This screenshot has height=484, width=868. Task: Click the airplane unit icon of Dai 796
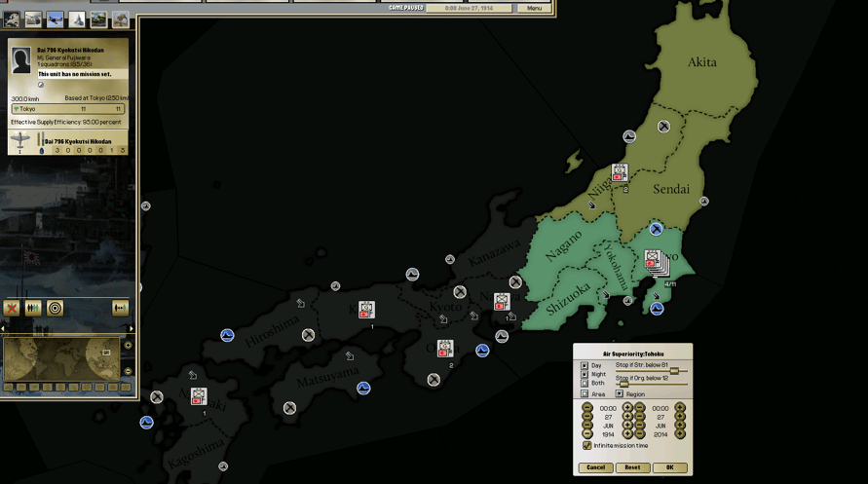pos(19,141)
